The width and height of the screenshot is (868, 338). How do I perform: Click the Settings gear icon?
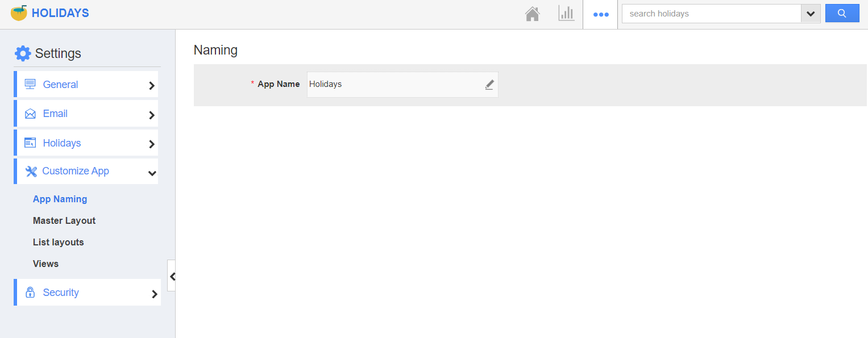coord(23,53)
